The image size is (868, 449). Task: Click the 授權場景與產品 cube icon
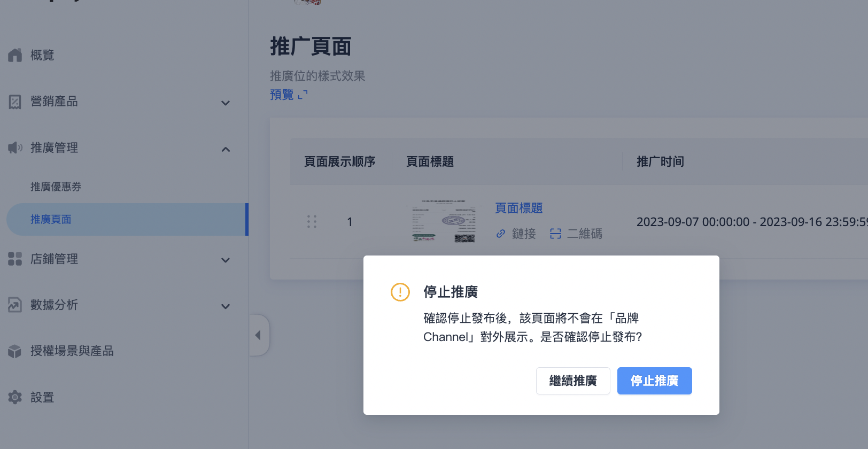15,351
